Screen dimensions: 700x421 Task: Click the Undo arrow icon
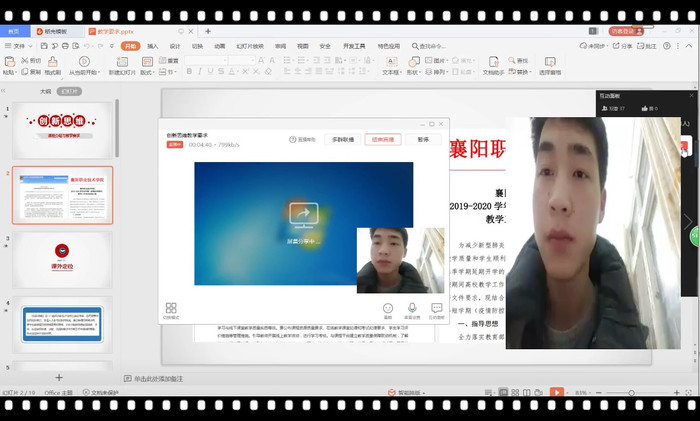click(87, 46)
